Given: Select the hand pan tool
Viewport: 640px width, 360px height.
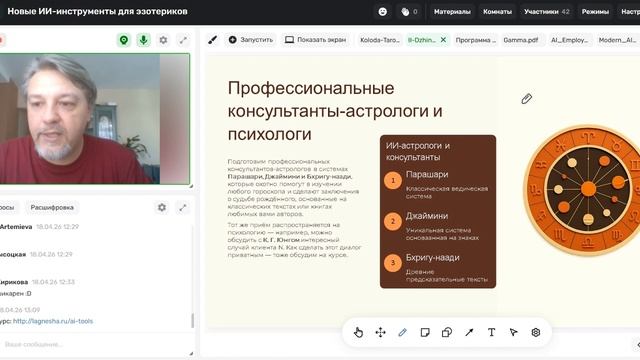Looking at the screenshot, I should pyautogui.click(x=358, y=333).
